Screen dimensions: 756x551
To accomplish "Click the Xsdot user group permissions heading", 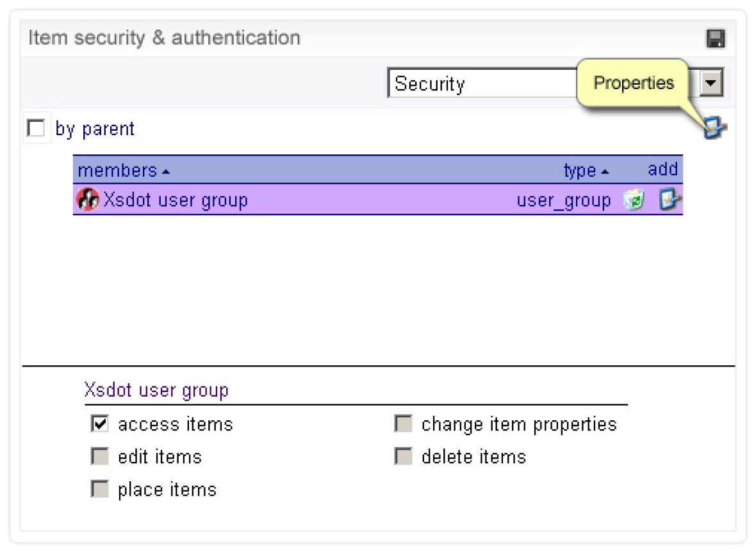I will point(156,390).
